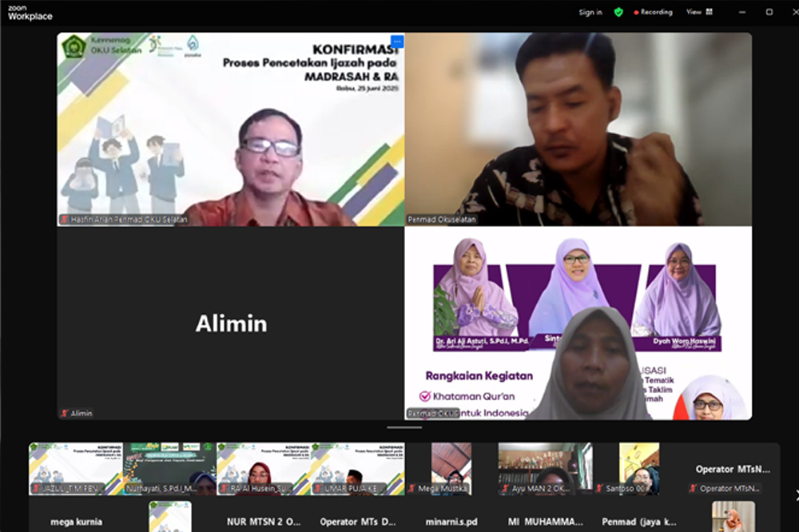This screenshot has height=532, width=799.
Task: Select the Santoso 00 video thumbnail
Action: point(639,469)
